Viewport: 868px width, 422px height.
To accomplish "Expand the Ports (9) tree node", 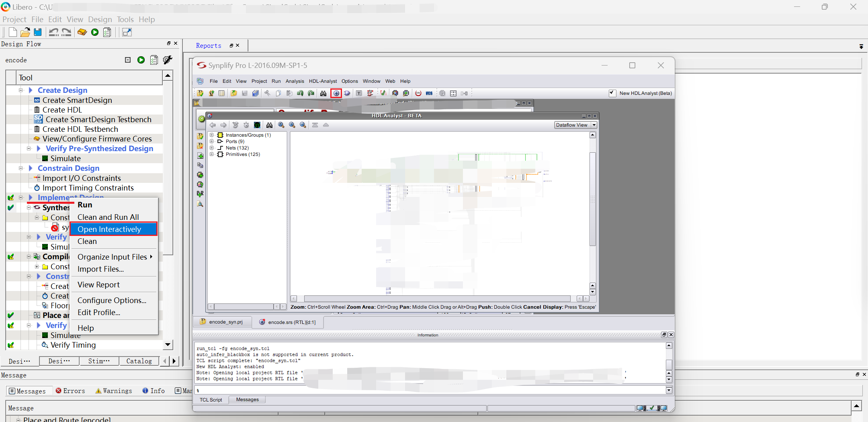I will click(x=211, y=141).
